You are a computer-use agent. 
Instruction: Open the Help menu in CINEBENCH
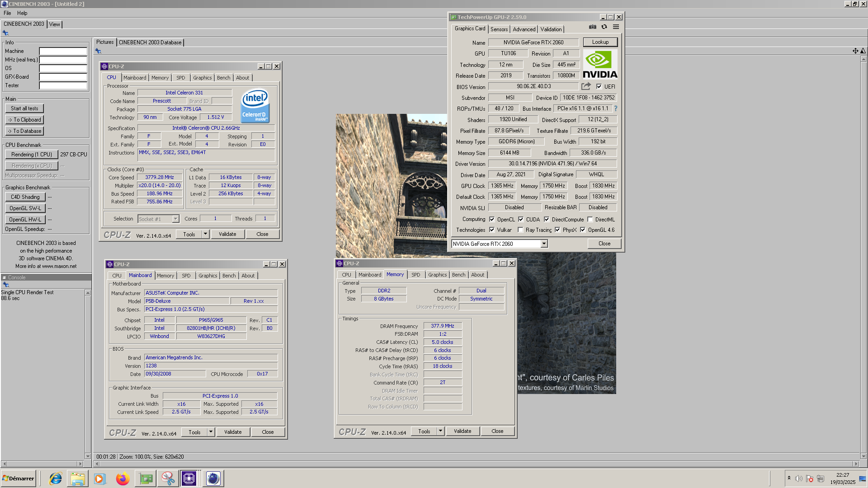[22, 13]
